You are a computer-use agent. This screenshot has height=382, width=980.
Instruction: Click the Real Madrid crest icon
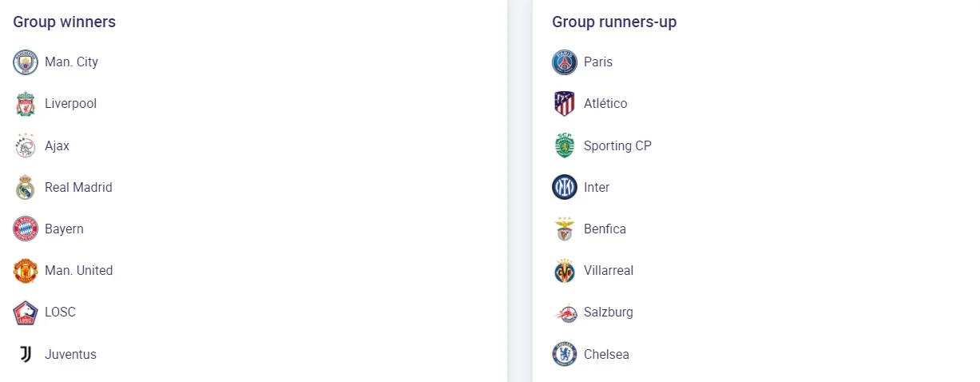coord(26,188)
